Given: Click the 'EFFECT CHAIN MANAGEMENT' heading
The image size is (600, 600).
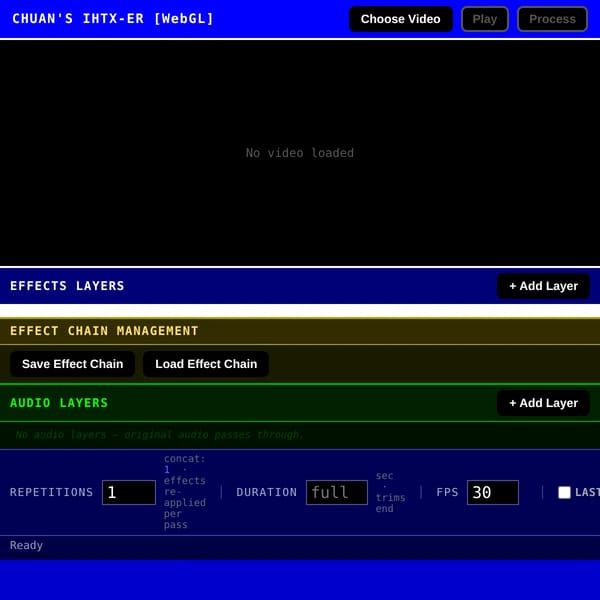Looking at the screenshot, I should [x=104, y=331].
